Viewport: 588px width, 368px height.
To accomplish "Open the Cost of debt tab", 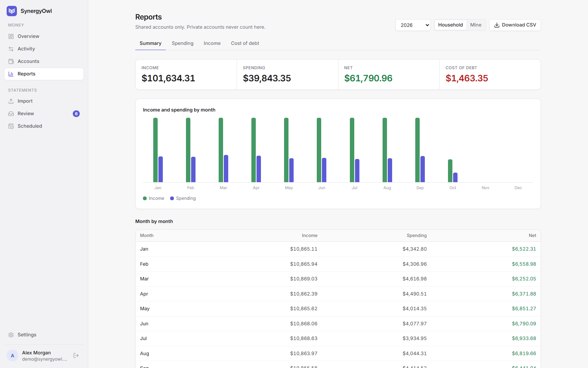I will 245,43.
